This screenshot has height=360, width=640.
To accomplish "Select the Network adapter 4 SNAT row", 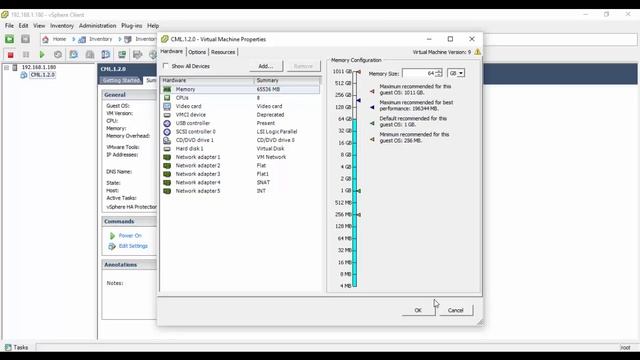I will click(240, 182).
